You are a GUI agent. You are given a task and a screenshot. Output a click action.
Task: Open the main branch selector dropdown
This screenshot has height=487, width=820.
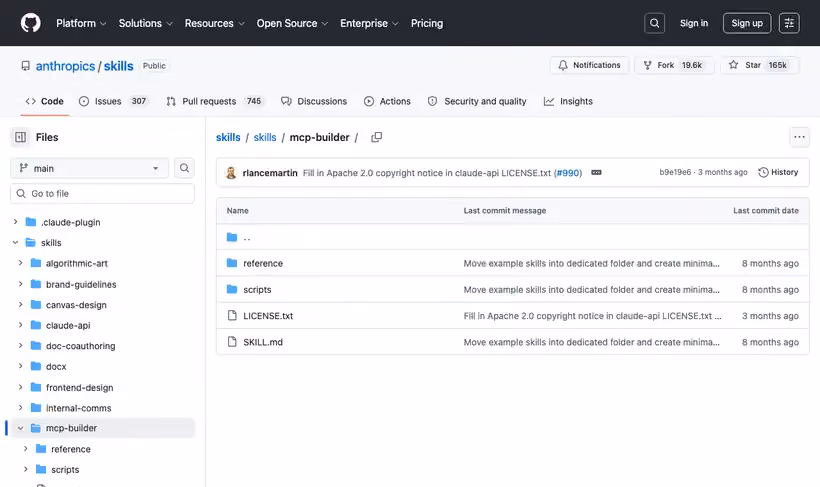coord(89,168)
